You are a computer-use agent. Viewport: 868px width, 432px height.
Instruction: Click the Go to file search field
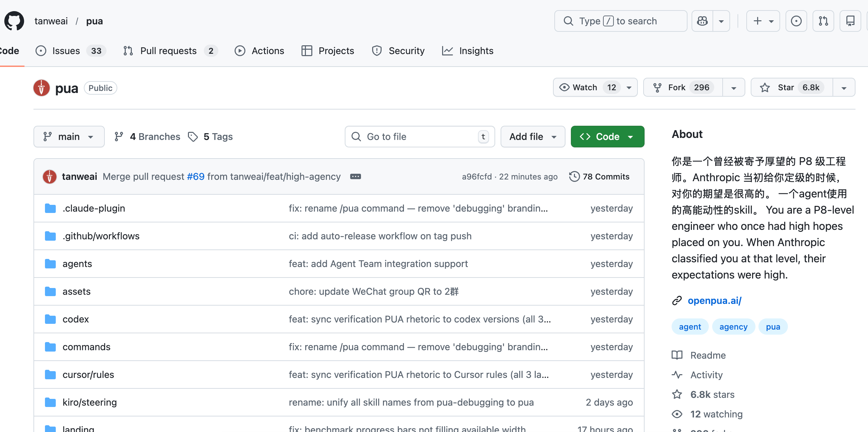point(419,137)
